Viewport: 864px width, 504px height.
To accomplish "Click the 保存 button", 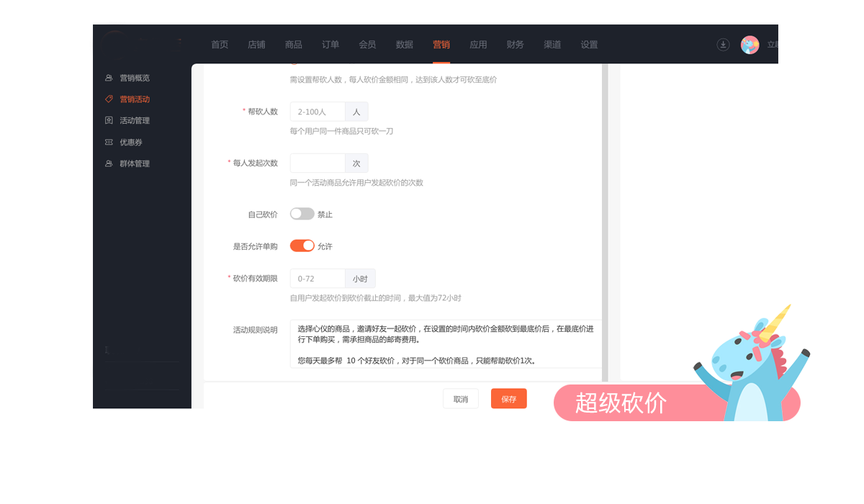I will tap(508, 399).
